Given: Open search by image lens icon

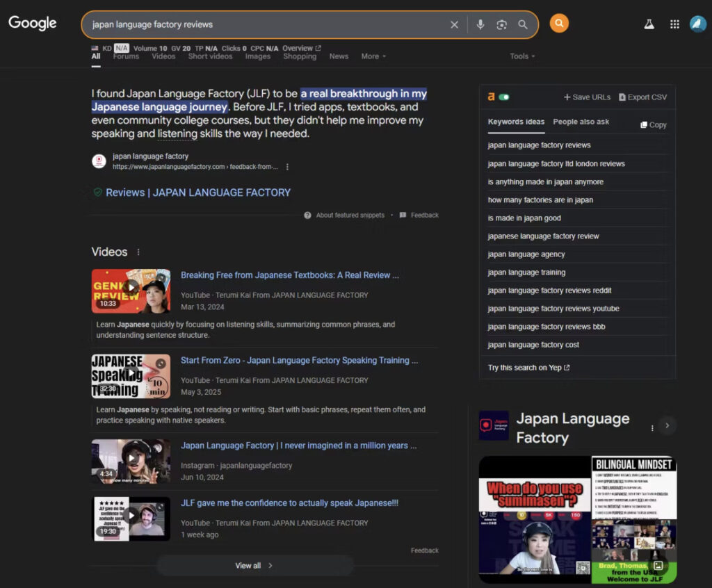Looking at the screenshot, I should (501, 24).
